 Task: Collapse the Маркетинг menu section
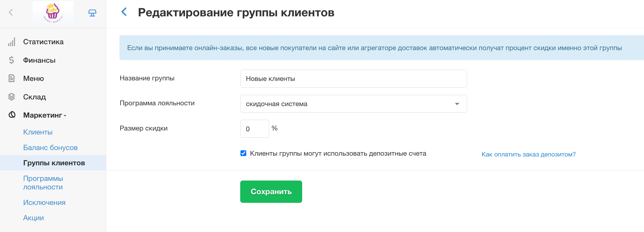(x=45, y=115)
